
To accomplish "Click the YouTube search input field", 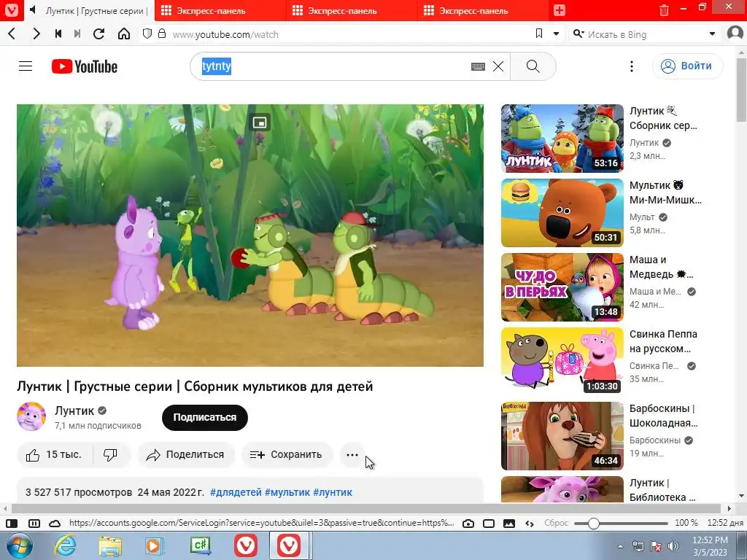I will point(333,66).
